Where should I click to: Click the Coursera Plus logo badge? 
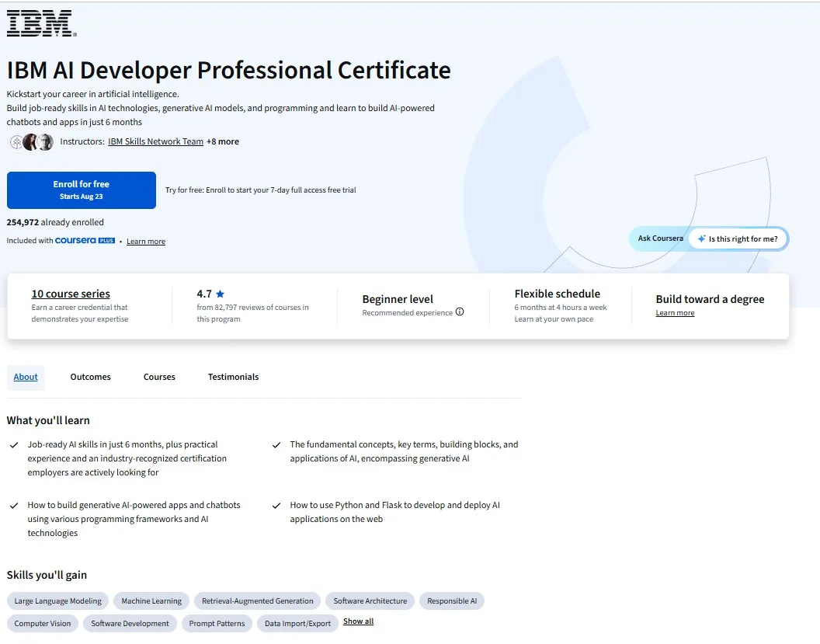(x=85, y=240)
